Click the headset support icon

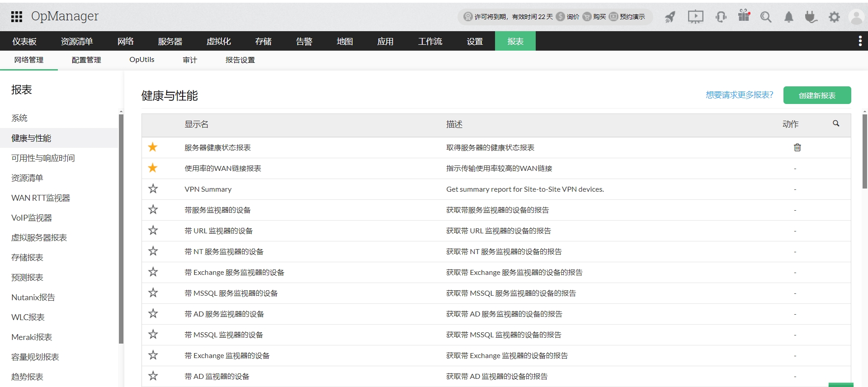pyautogui.click(x=721, y=17)
